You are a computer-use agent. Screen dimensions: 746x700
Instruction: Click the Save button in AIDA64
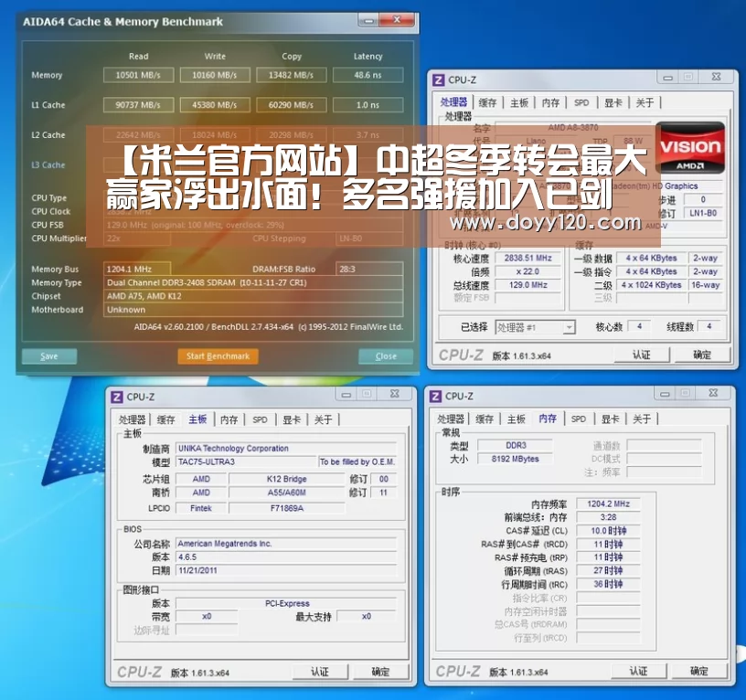click(49, 356)
